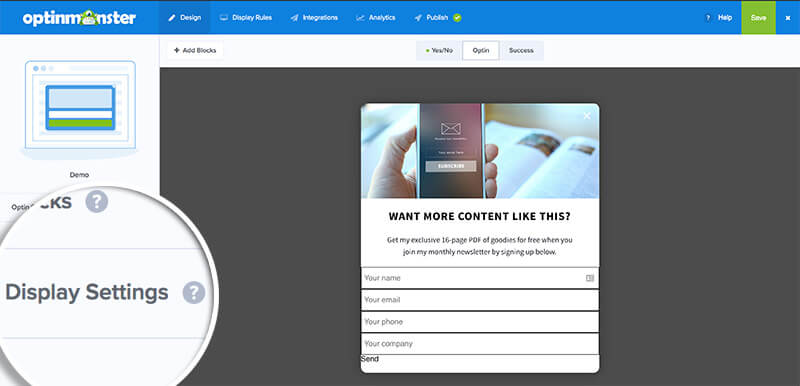Screen dimensions: 800x386
Task: Click the Help question mark icon
Action: click(708, 17)
